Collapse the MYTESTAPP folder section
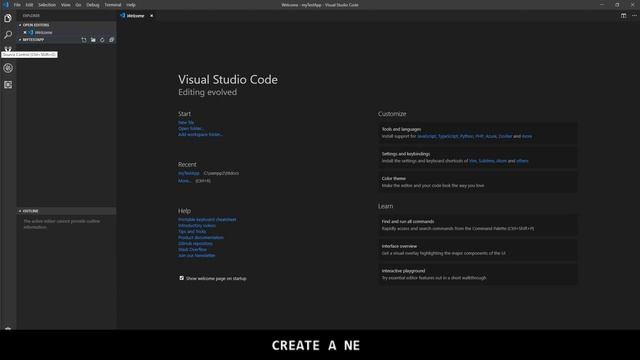 [33, 40]
